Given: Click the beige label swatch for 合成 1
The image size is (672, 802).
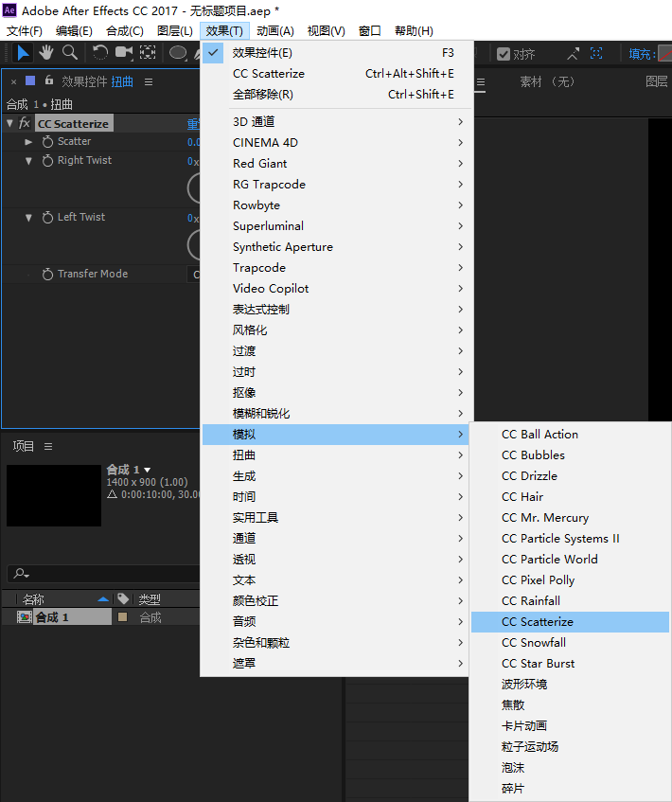Looking at the screenshot, I should click(122, 616).
